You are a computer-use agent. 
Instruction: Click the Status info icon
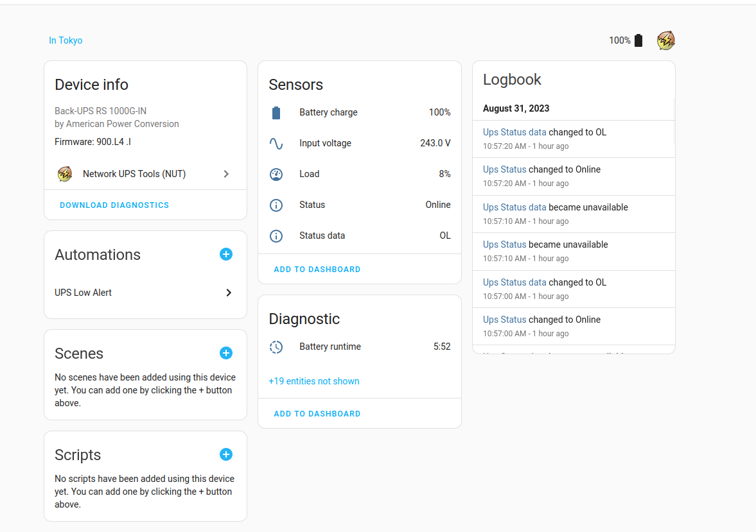(x=276, y=205)
